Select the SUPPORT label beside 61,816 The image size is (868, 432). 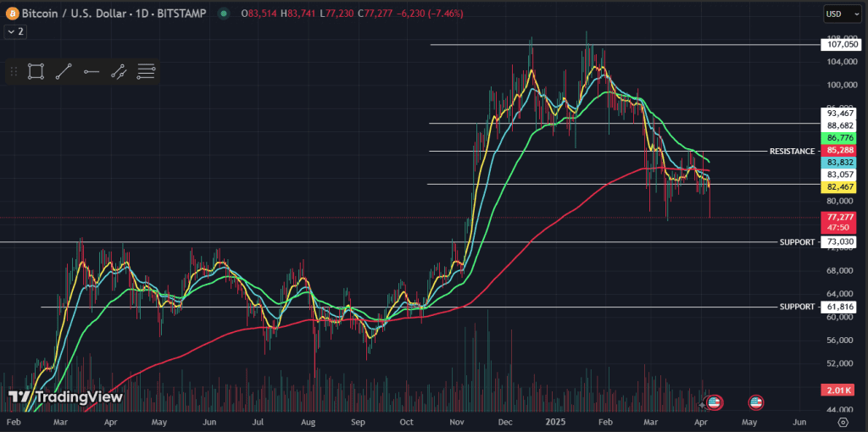[797, 307]
